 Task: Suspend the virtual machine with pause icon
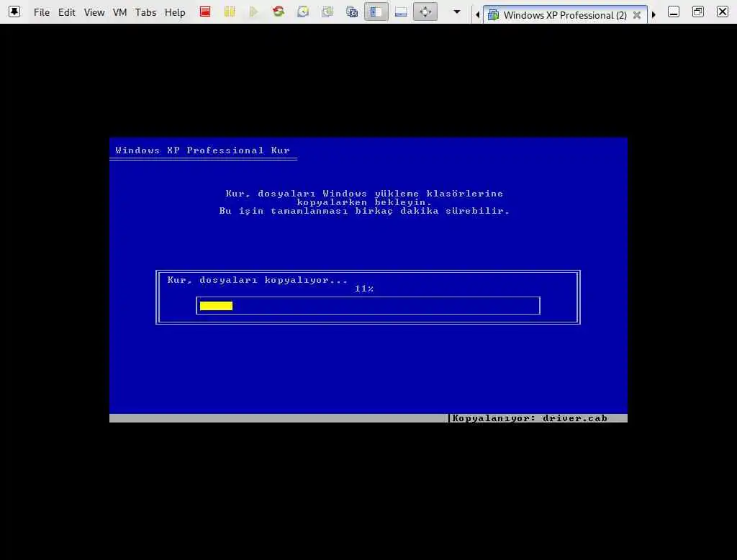(x=230, y=12)
